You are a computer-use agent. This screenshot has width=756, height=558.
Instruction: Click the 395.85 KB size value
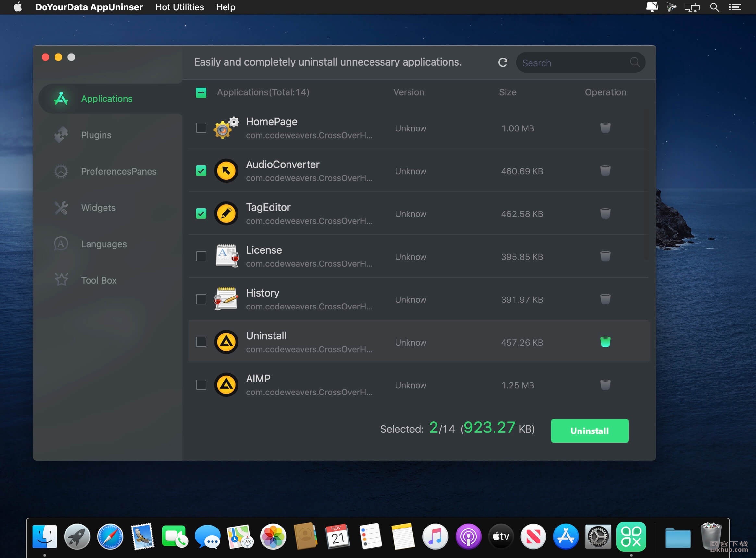point(522,257)
